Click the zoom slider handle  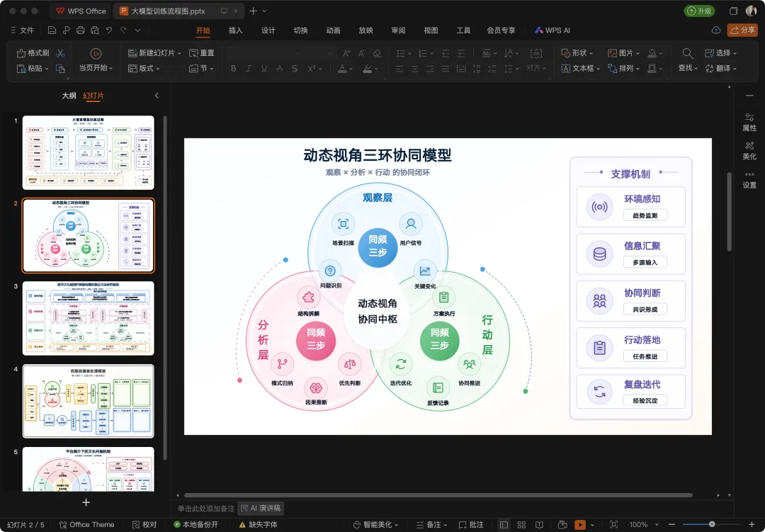[x=712, y=524]
